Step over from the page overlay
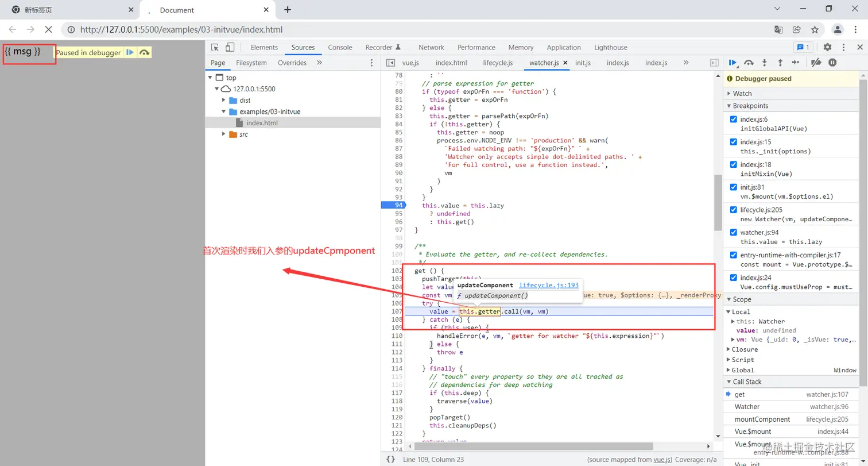The width and height of the screenshot is (868, 466). [144, 52]
